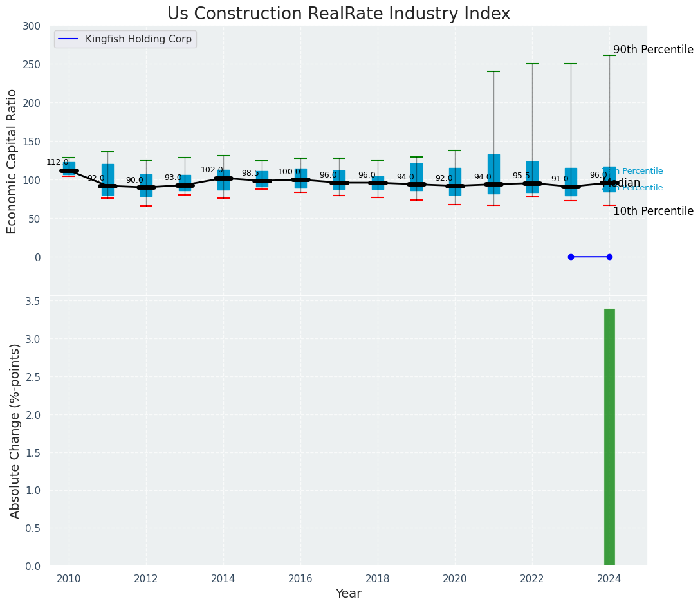Image resolution: width=700 pixels, height=606 pixels.
Task: Click the median value label 91.0
Action: pyautogui.click(x=560, y=179)
